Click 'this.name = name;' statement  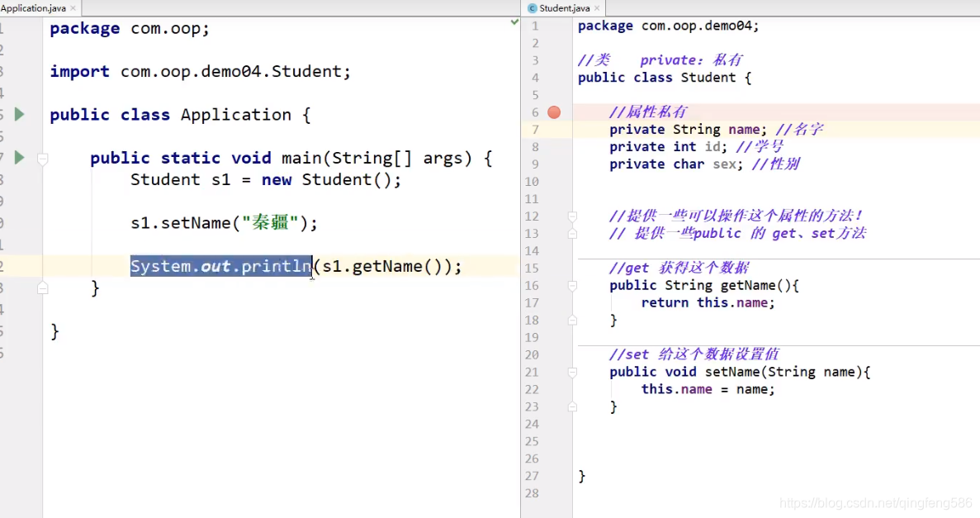(x=708, y=389)
